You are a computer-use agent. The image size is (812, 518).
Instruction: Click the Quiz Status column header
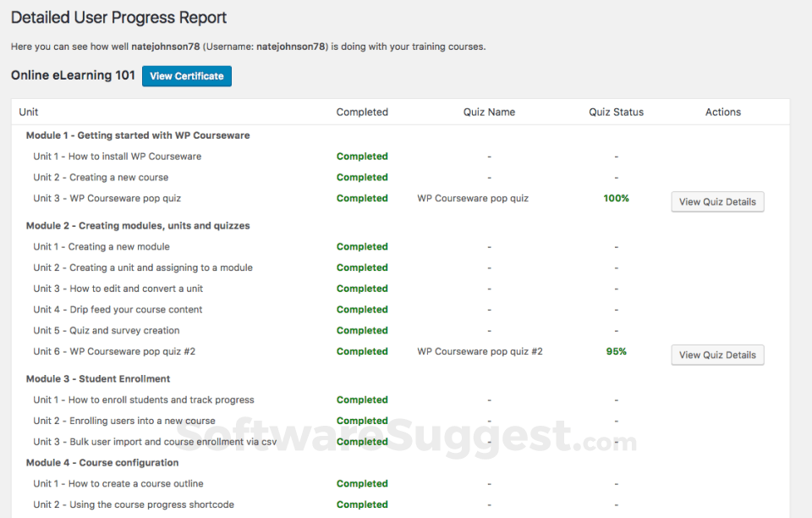(616, 112)
